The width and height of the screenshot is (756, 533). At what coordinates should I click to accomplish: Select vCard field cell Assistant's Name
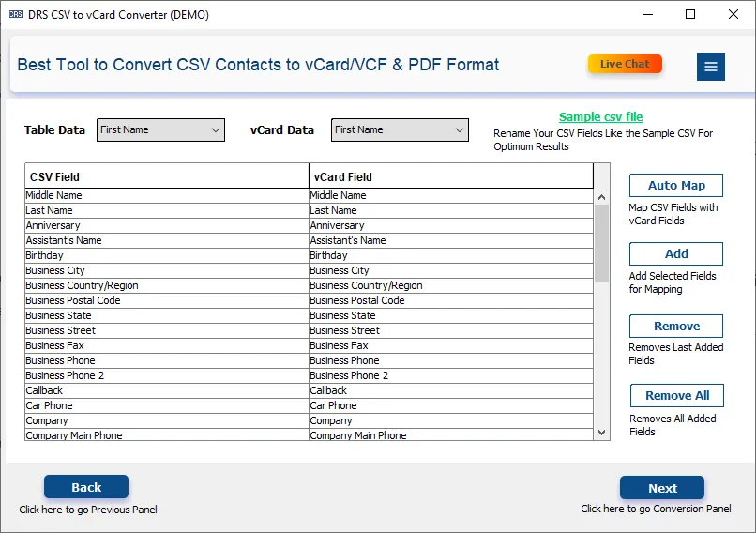click(451, 240)
